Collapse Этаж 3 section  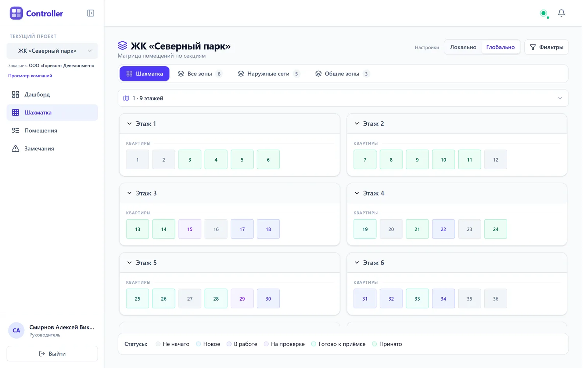(x=129, y=193)
